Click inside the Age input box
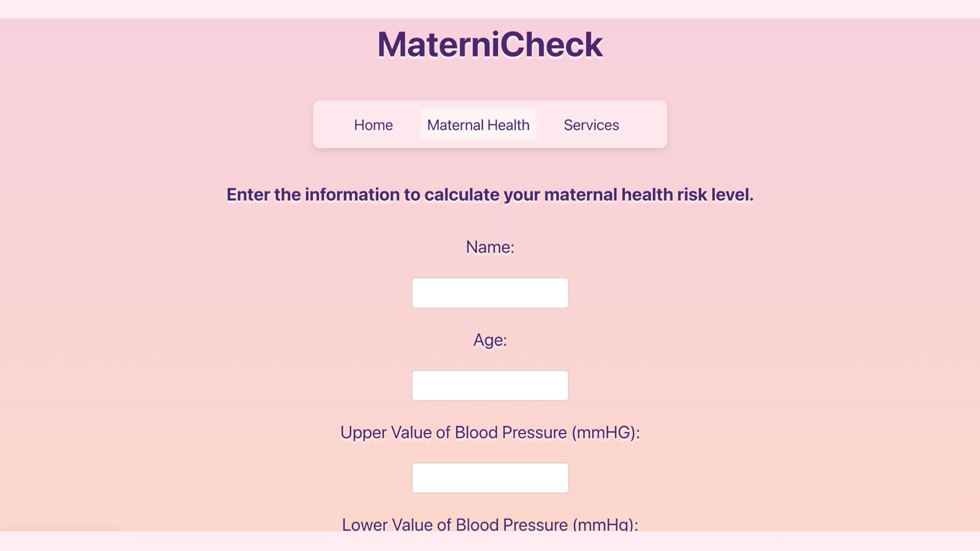The height and width of the screenshot is (551, 980). 490,385
